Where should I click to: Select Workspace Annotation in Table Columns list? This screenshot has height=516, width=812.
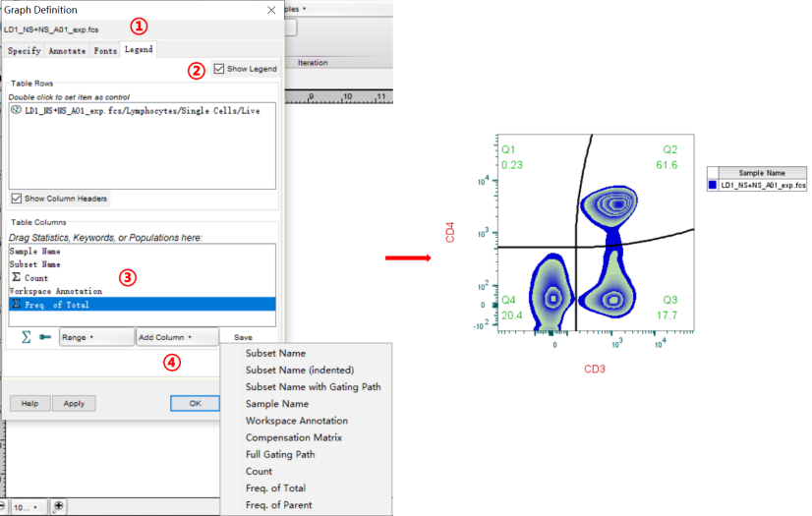click(55, 292)
